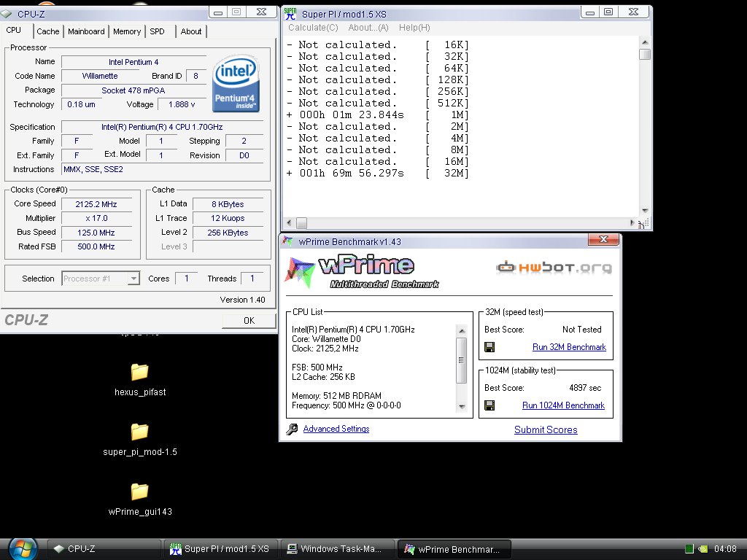Click the wPrime title bar icon
747x560 pixels.
(x=287, y=241)
